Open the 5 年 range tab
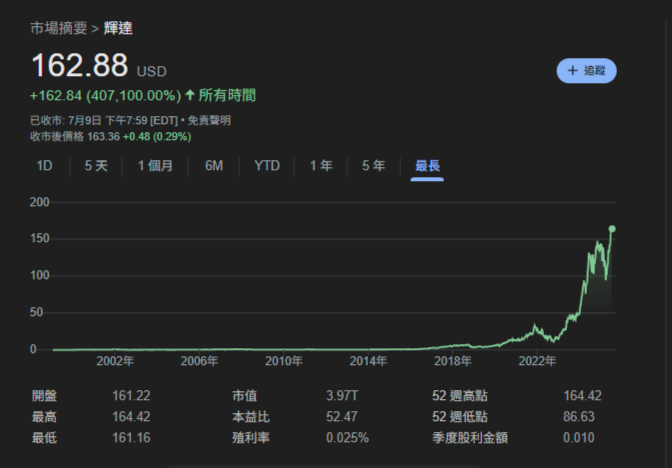Screen dimensions: 672x468 (x=373, y=166)
